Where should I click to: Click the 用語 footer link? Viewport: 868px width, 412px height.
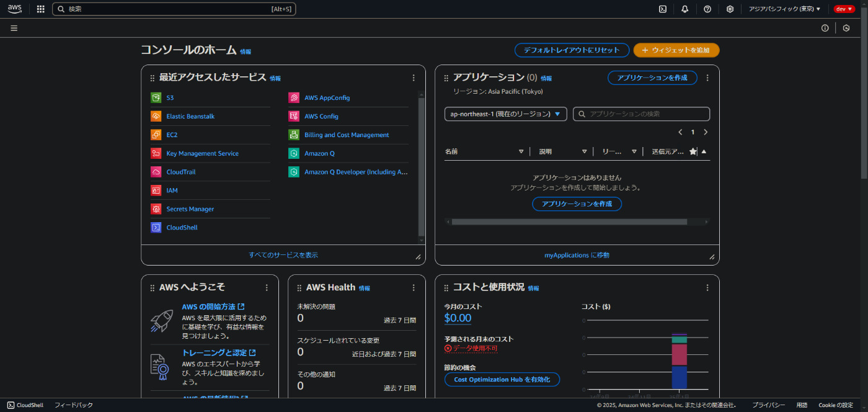point(802,405)
